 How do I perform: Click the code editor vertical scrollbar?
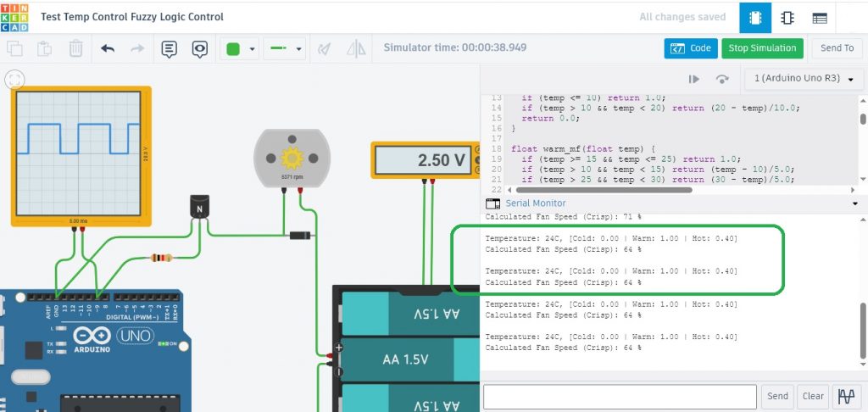862,119
